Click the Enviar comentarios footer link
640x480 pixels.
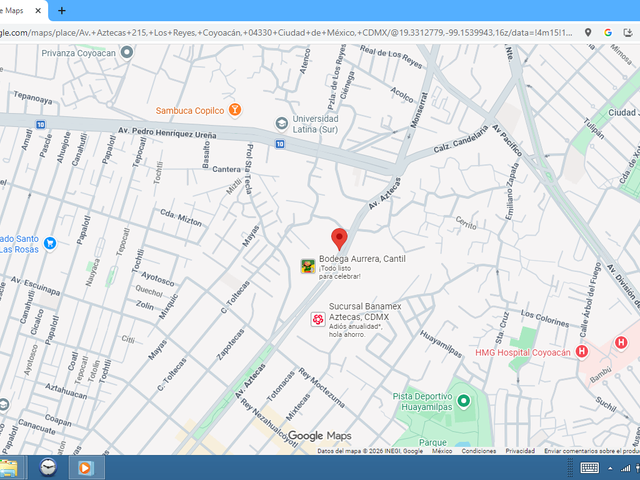592,451
